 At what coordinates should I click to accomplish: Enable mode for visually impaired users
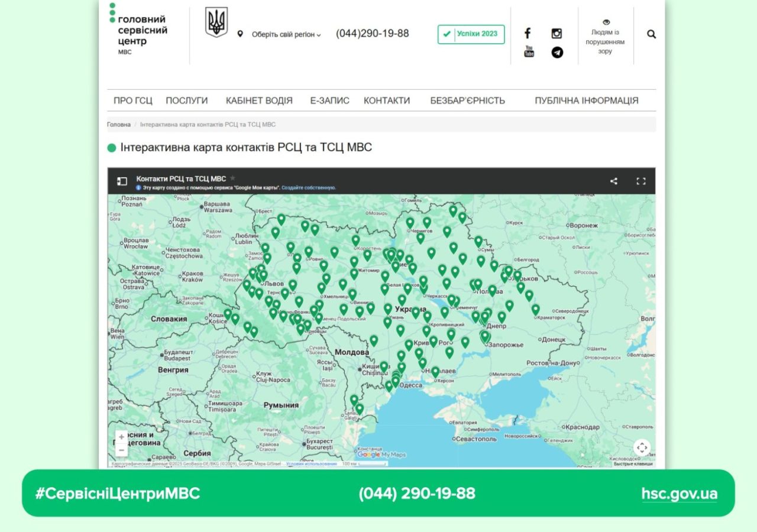605,37
